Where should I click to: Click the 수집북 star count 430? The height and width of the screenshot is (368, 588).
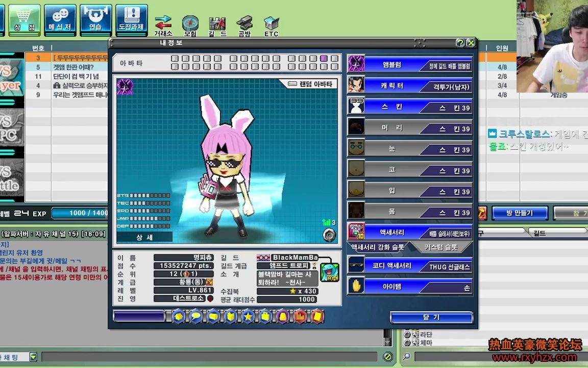click(x=287, y=291)
